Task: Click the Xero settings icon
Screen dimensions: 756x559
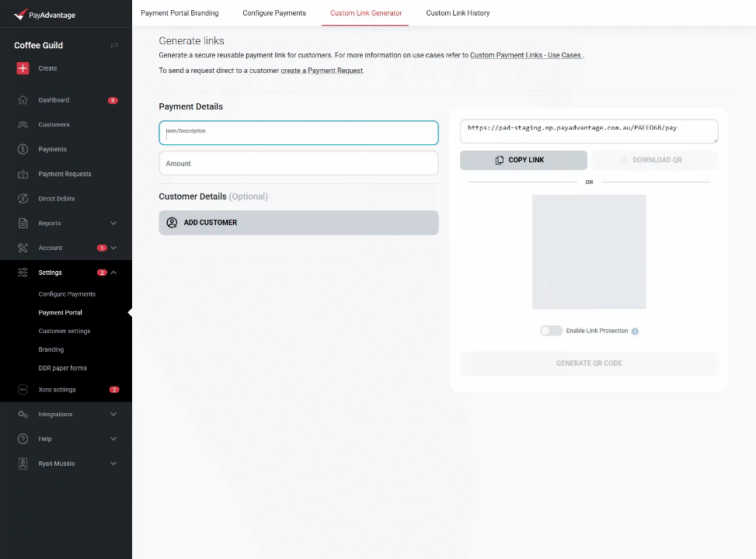Action: click(x=23, y=390)
